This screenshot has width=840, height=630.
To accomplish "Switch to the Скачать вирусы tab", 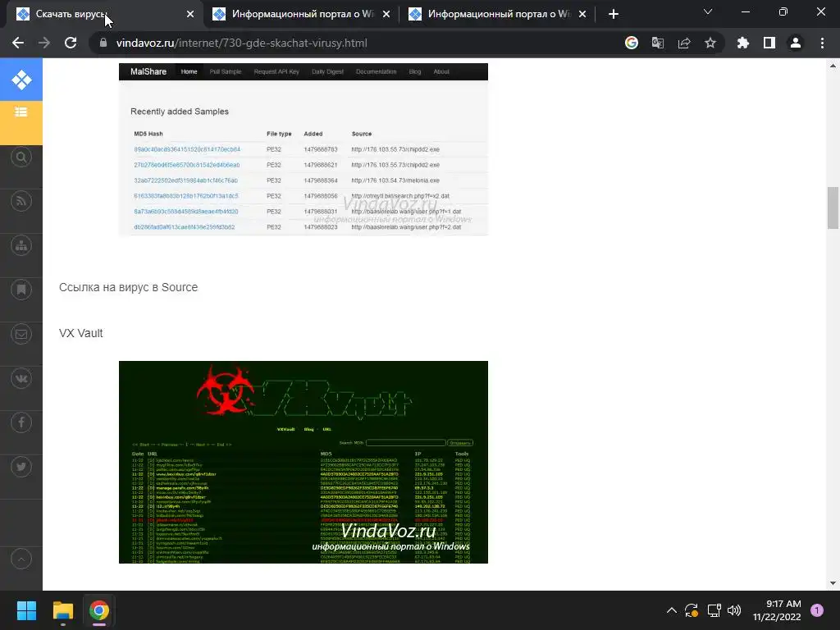I will point(106,15).
